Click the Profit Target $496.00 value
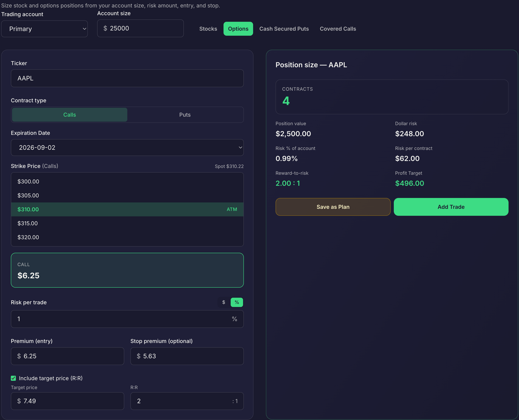Image resolution: width=519 pixels, height=420 pixels. [x=409, y=183]
